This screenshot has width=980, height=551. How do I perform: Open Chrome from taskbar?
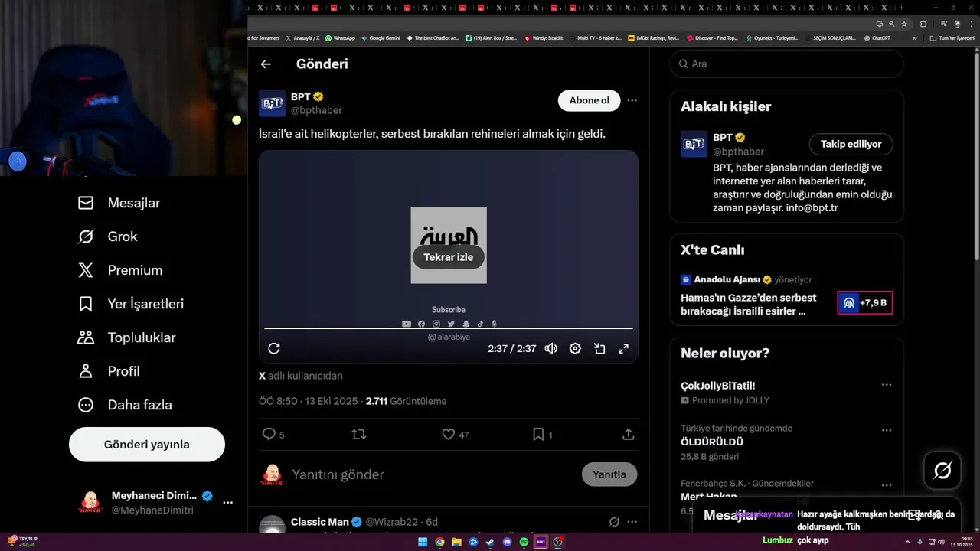(x=439, y=542)
